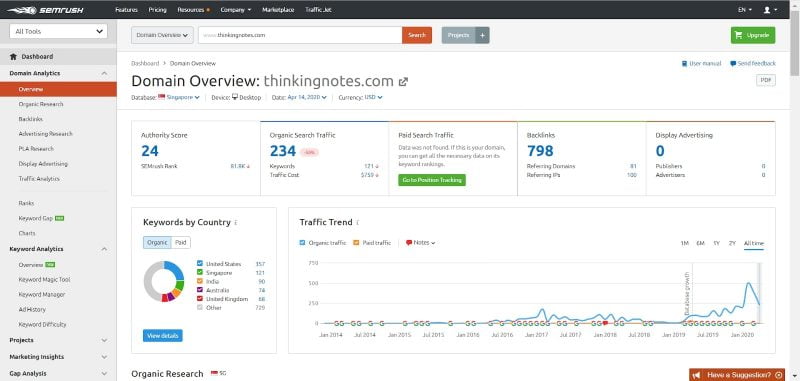Click the Upgrade cart icon
This screenshot has width=800, height=381.
click(x=738, y=35)
